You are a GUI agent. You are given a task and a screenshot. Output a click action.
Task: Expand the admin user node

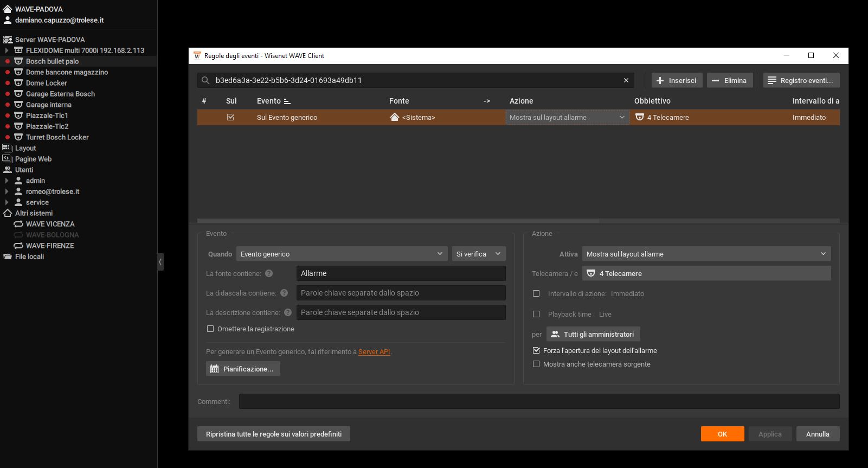[7, 181]
